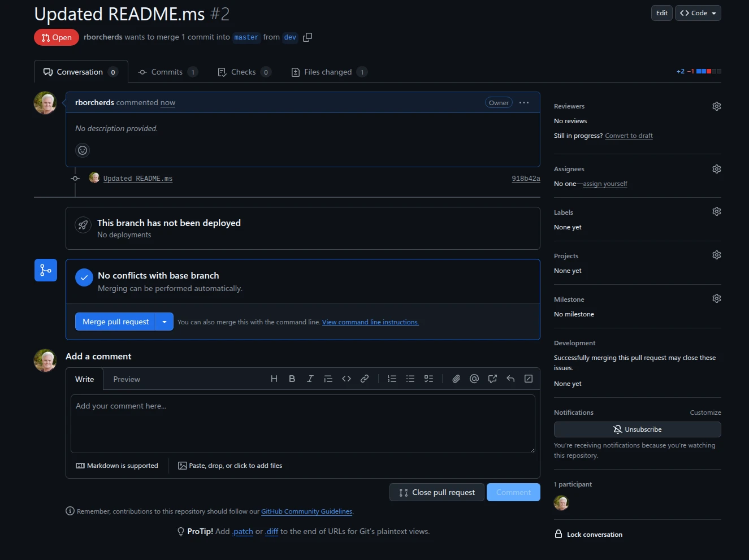Open the GitHub Community Guidelines link
The height and width of the screenshot is (560, 749).
(x=307, y=511)
